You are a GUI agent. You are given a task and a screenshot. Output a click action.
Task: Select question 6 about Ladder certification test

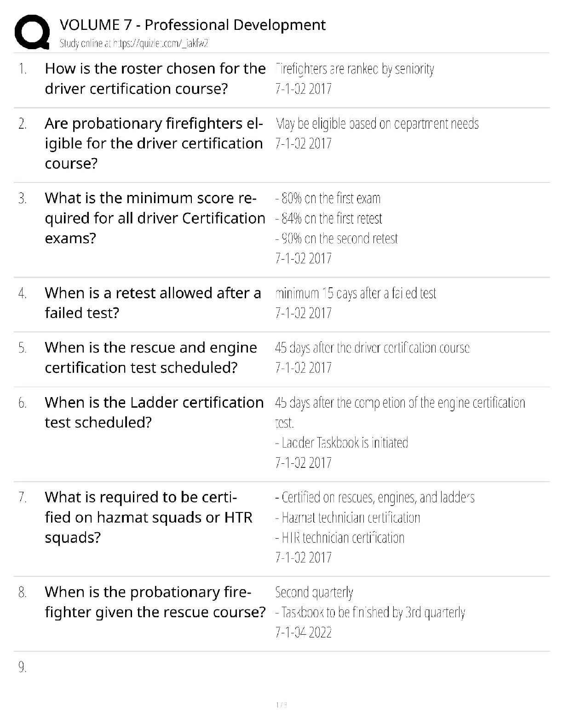coord(154,412)
